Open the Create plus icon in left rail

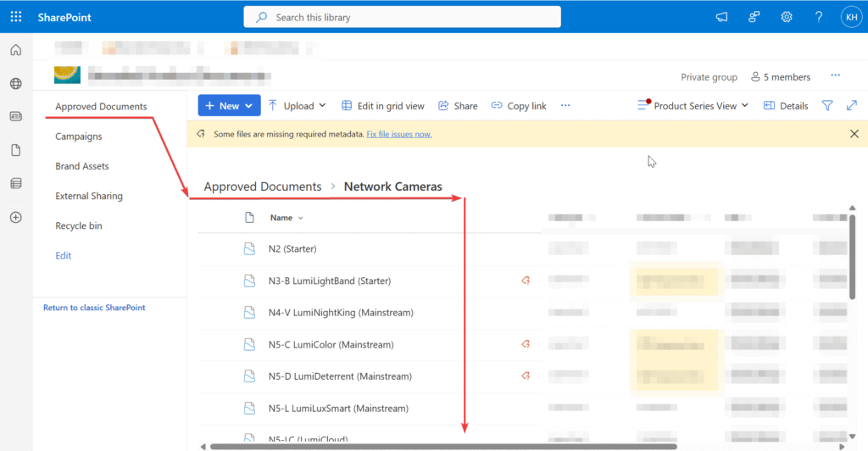point(15,217)
